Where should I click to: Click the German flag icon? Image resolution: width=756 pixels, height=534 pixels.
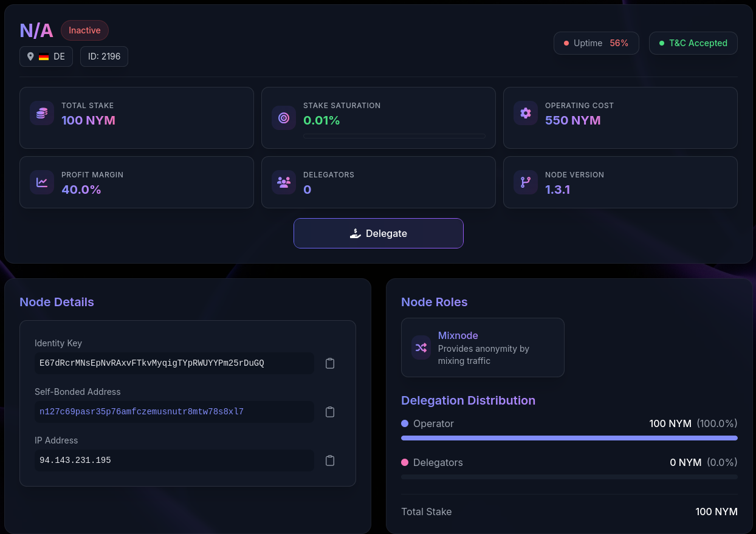(x=44, y=56)
